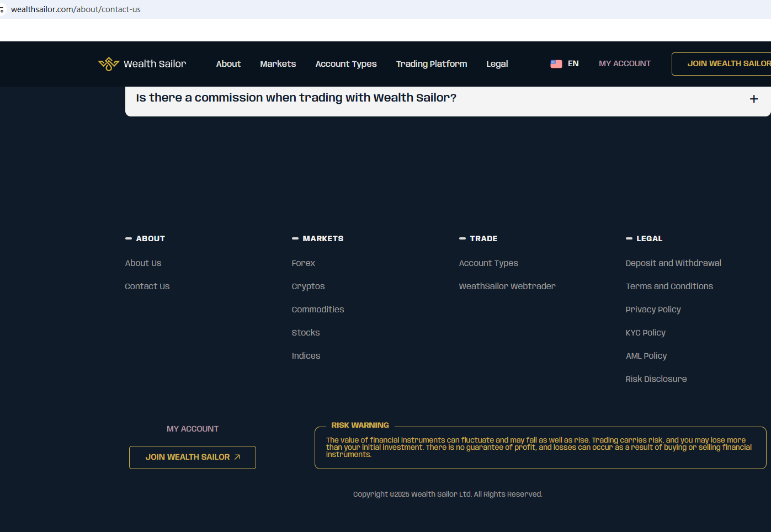Open the Markets menu in the navbar
Image resolution: width=771 pixels, height=532 pixels.
click(x=278, y=64)
